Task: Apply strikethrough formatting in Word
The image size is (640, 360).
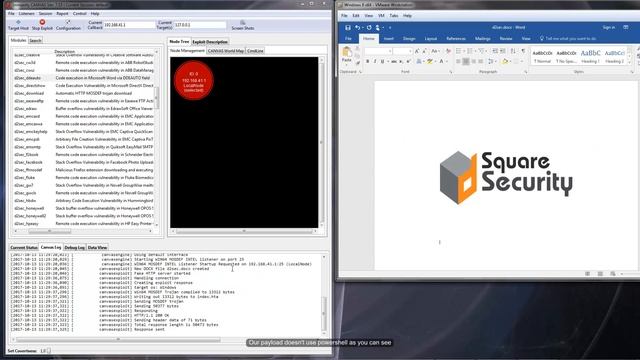Action: pyautogui.click(x=393, y=61)
